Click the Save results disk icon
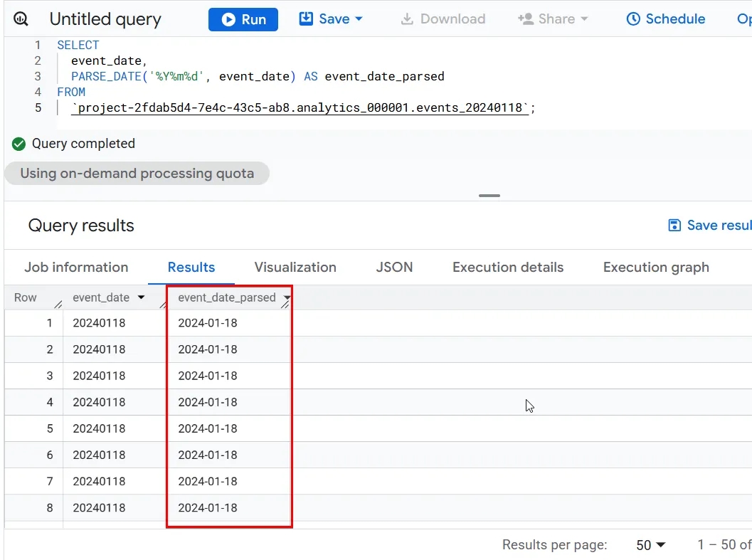Viewport: 752px width, 560px height. (674, 225)
